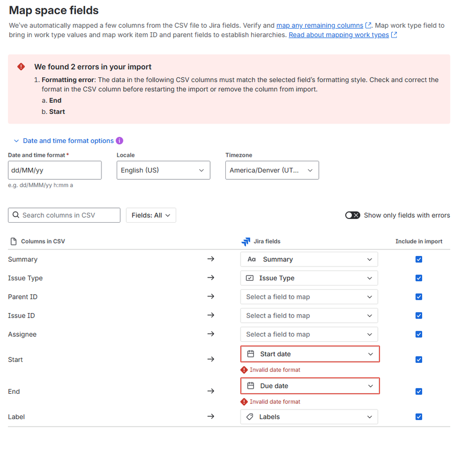Open the Read about mapping work types link

tap(339, 34)
